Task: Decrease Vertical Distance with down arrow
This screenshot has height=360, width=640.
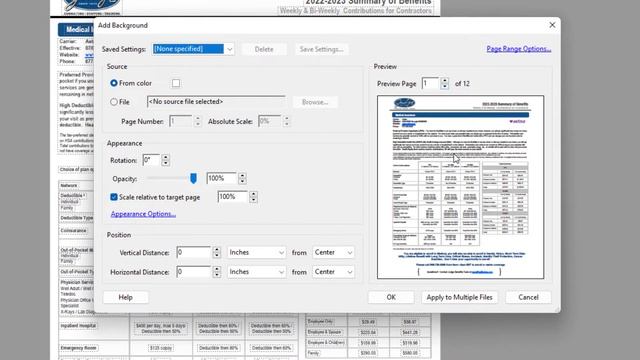Action: (x=217, y=255)
